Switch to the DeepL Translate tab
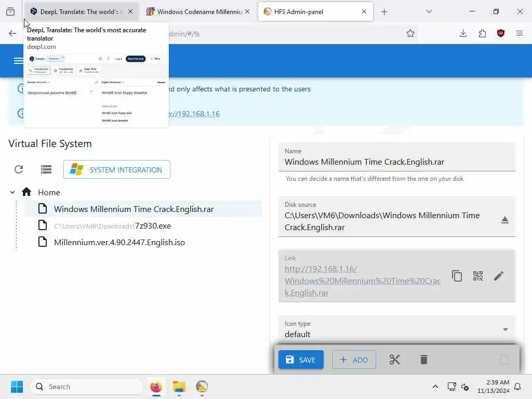The width and height of the screenshot is (532, 399). (82, 11)
